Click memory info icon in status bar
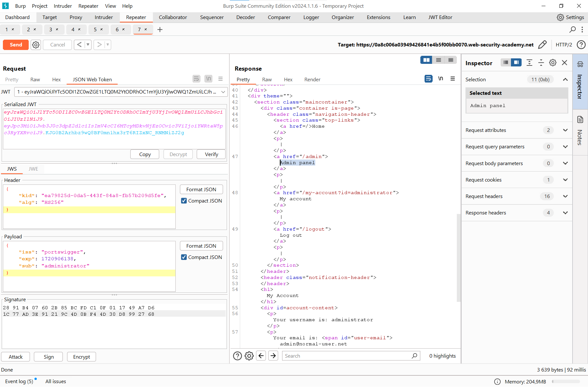588x387 pixels. pos(497,382)
